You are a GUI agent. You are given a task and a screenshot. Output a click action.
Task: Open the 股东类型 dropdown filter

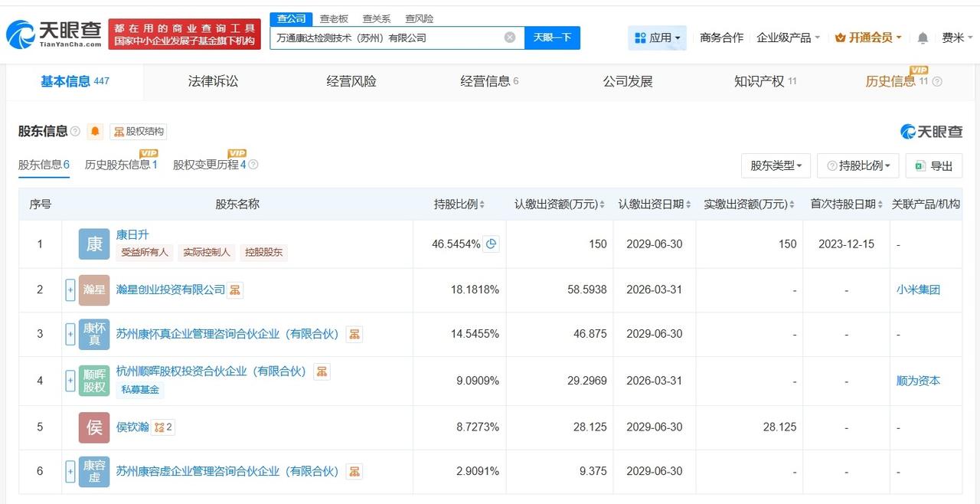tap(776, 165)
